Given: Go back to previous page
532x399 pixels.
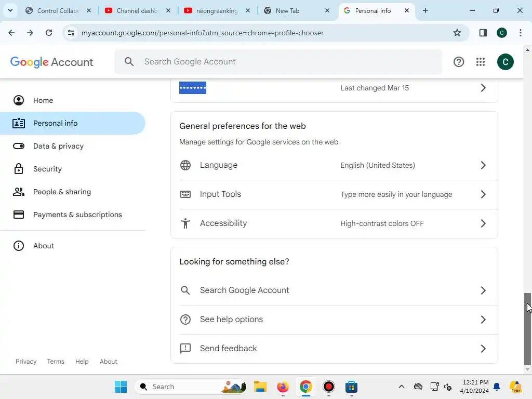Looking at the screenshot, I should 11,33.
